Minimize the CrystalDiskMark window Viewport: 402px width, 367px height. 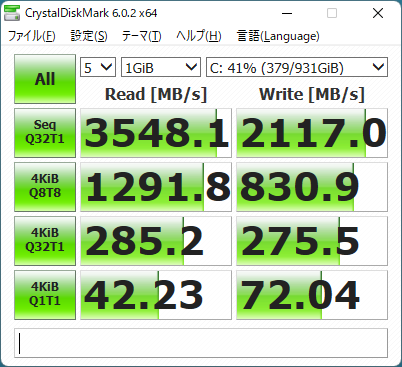pos(287,13)
